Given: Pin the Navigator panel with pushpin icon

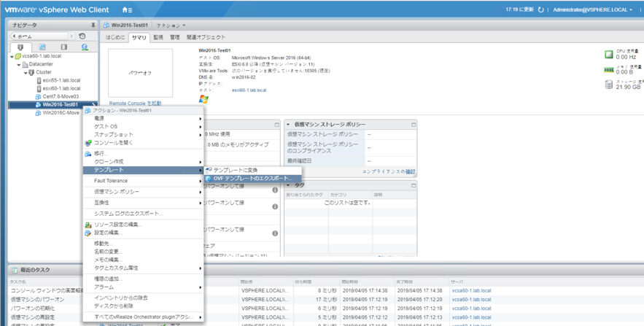Looking at the screenshot, I should (x=93, y=25).
